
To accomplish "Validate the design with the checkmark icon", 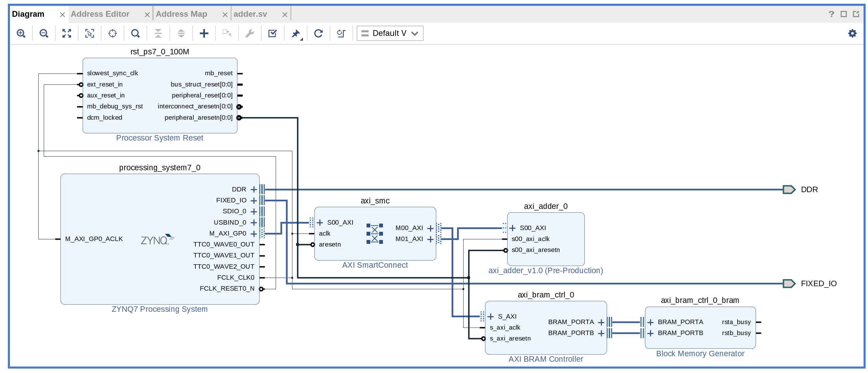I will [x=272, y=33].
